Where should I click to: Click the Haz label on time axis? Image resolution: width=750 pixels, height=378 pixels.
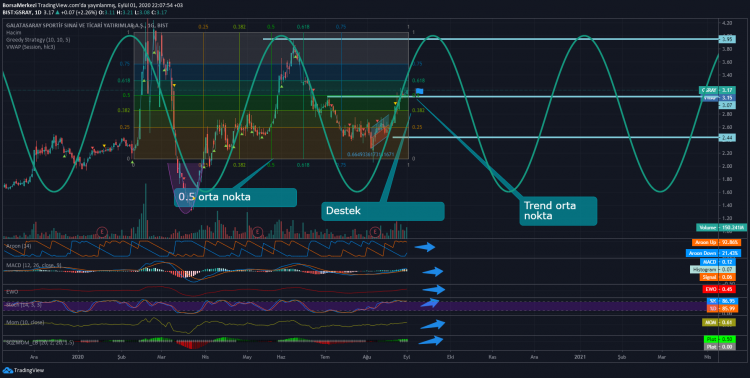point(281,356)
